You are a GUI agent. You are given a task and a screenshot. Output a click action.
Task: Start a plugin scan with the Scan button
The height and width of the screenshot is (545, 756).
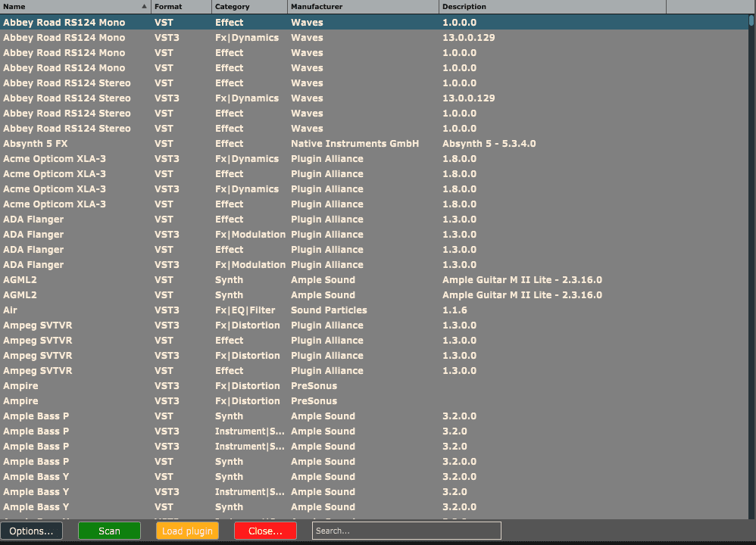tap(109, 531)
